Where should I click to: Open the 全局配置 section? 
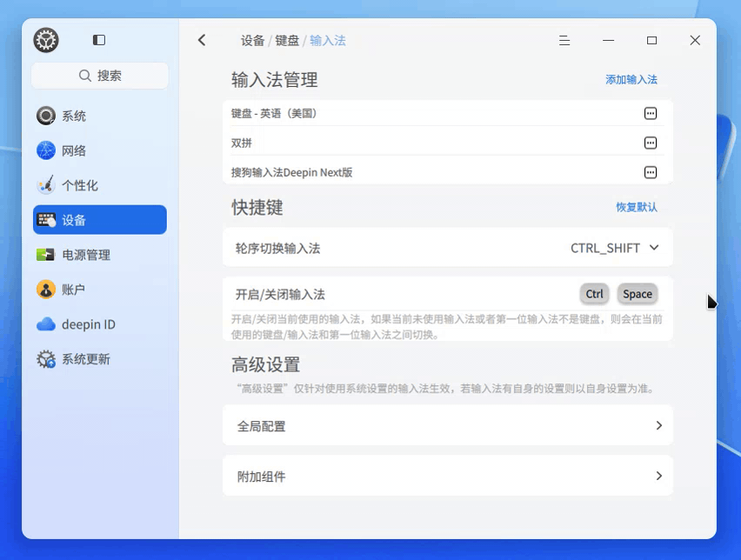point(448,426)
